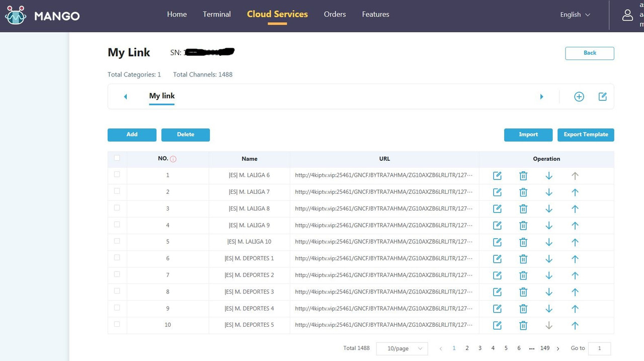The image size is (644, 361).
Task: Check the box for M. LALIGA 6
Action: pyautogui.click(x=117, y=174)
